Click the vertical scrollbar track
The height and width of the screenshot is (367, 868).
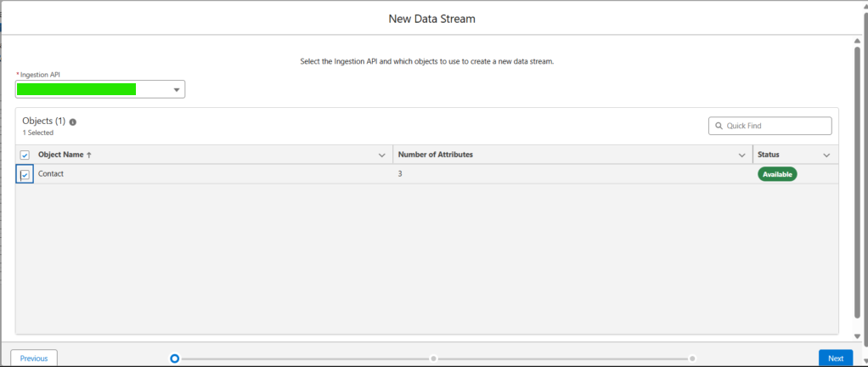[x=858, y=189]
